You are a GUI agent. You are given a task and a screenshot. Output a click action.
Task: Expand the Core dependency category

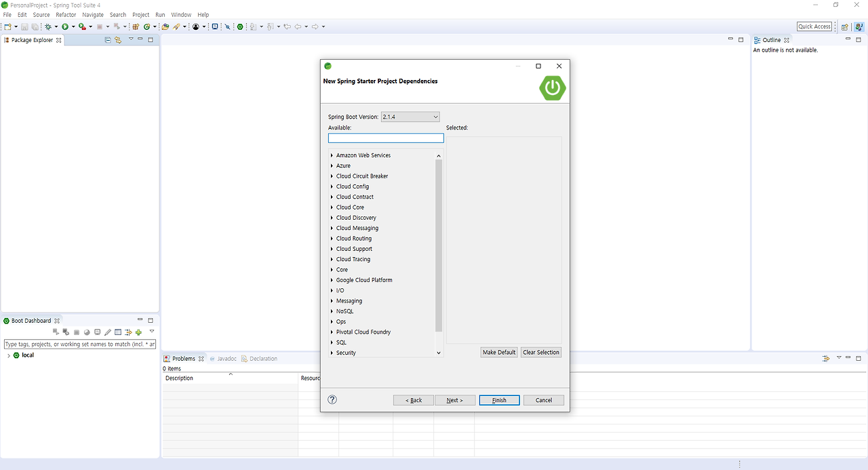(332, 270)
